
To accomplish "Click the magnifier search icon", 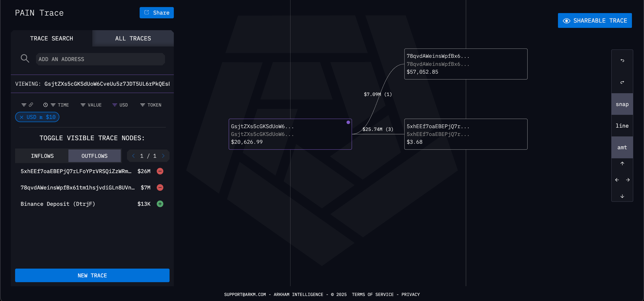I will pyautogui.click(x=25, y=59).
